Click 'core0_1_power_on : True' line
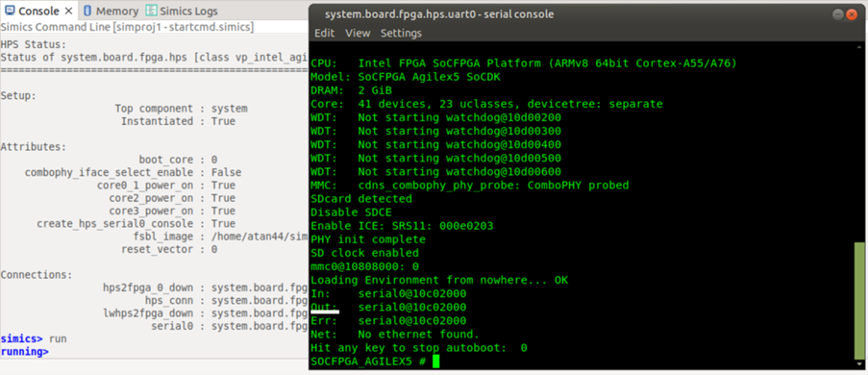868x375 pixels. coord(166,185)
